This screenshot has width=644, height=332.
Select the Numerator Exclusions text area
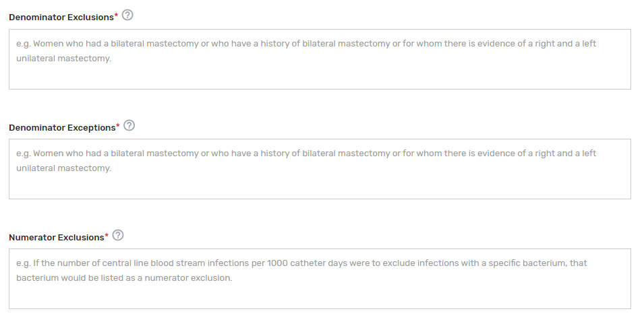tap(320, 279)
